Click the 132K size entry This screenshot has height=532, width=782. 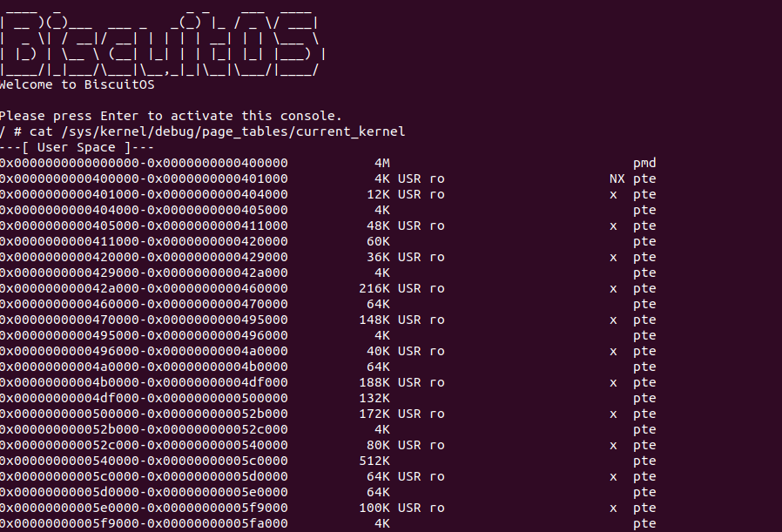point(374,398)
